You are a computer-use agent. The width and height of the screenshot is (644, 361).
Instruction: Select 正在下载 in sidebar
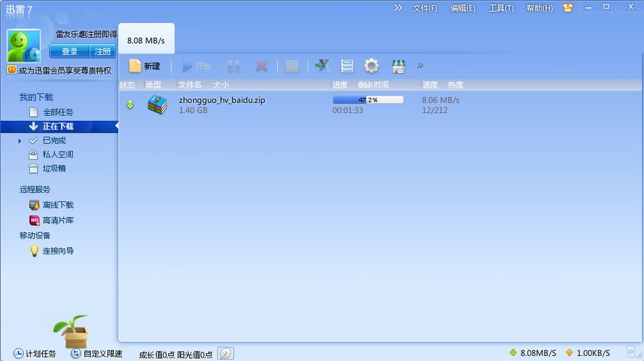(x=59, y=127)
